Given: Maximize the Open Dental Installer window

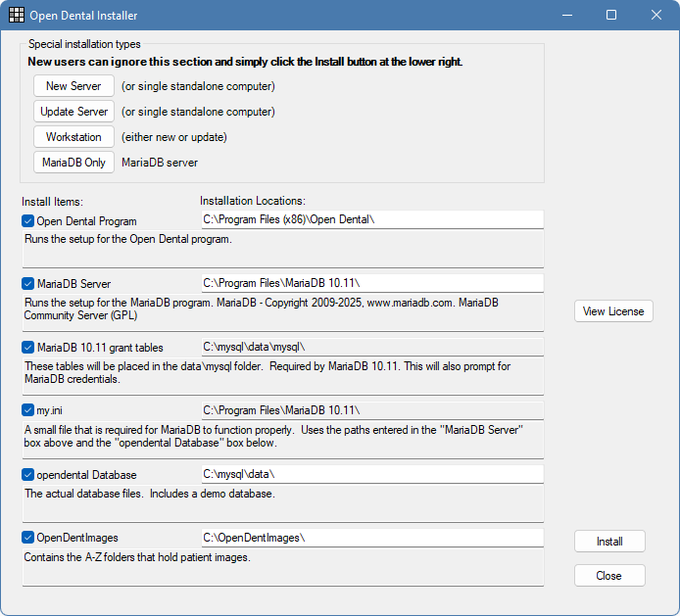Looking at the screenshot, I should (x=611, y=15).
